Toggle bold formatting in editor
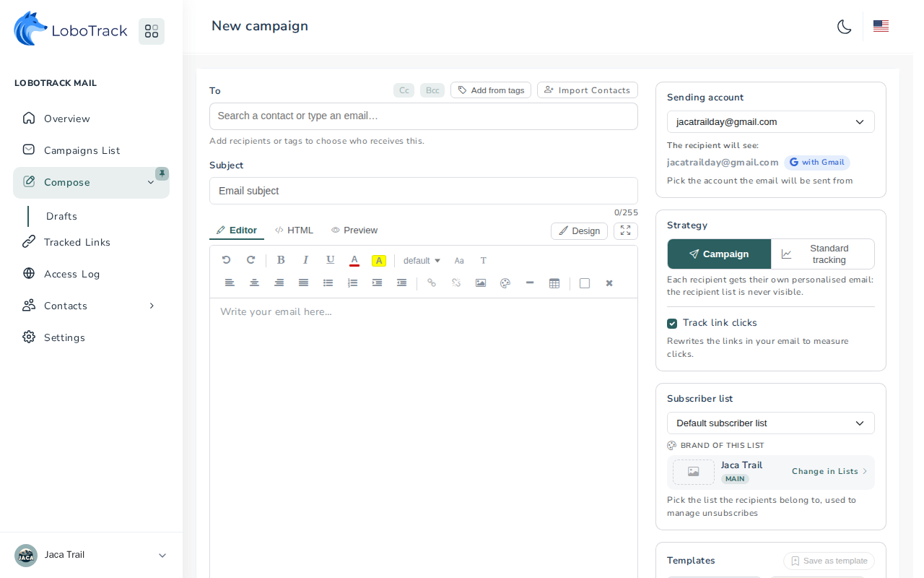 [282, 260]
